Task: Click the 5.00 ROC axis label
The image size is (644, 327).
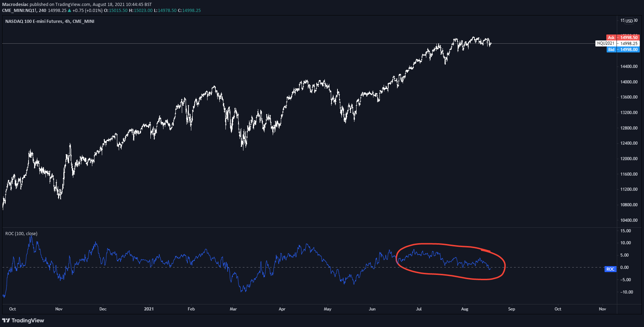Action: point(624,255)
